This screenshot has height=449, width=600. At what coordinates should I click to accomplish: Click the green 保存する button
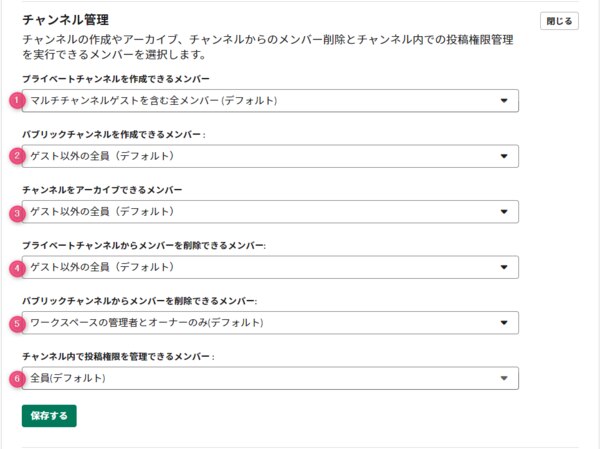49,416
